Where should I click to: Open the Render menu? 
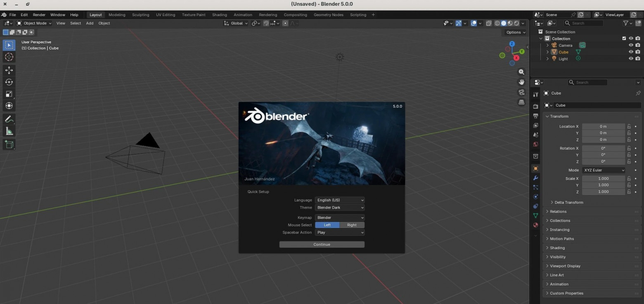point(39,15)
